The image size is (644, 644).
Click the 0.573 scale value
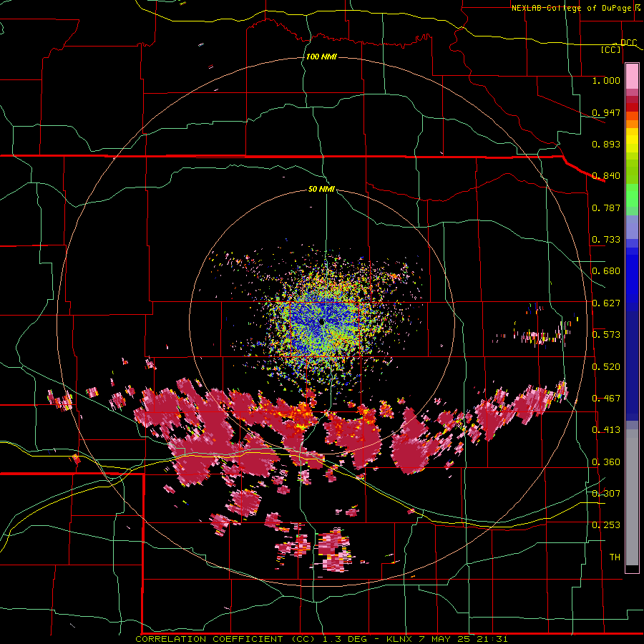[606, 335]
